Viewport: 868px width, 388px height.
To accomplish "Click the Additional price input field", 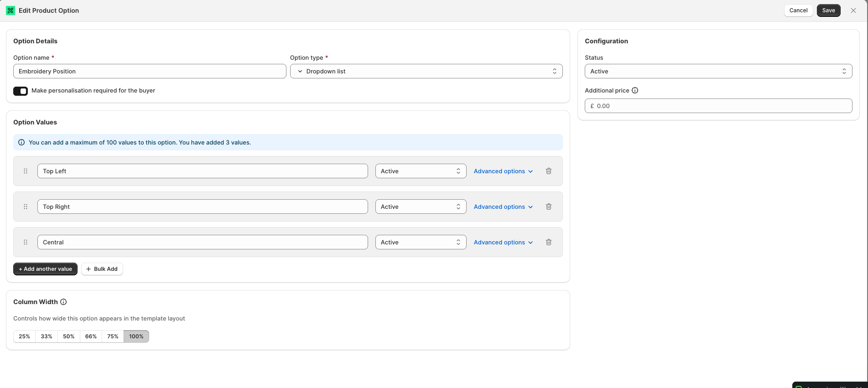I will (718, 106).
